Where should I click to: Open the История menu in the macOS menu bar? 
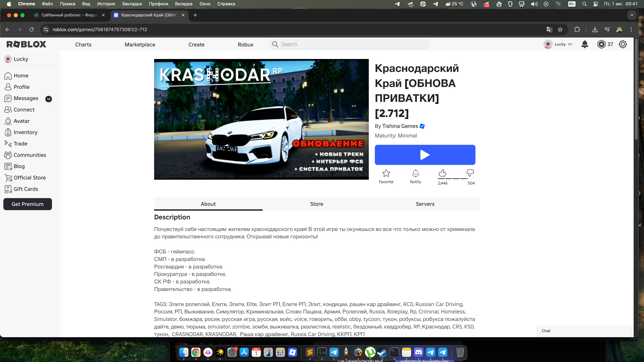tap(106, 4)
